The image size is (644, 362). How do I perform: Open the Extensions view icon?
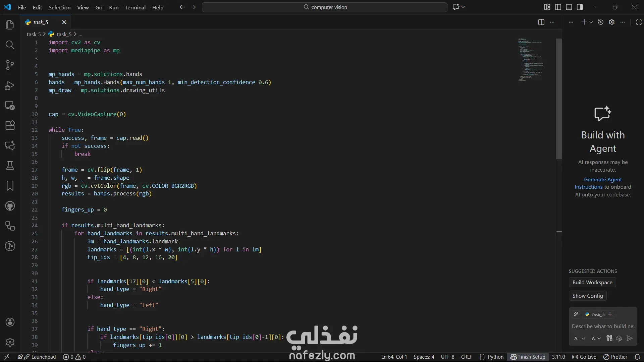point(10,125)
